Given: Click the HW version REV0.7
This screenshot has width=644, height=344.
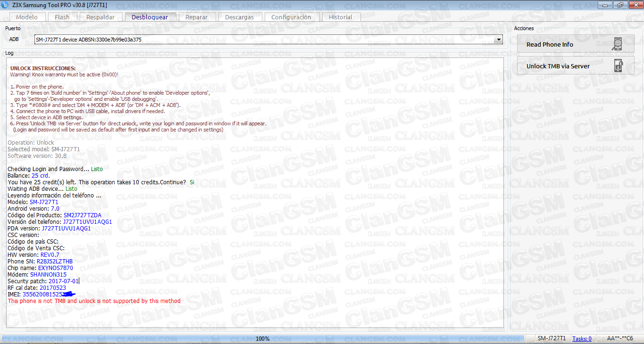Looking at the screenshot, I should [50, 254].
